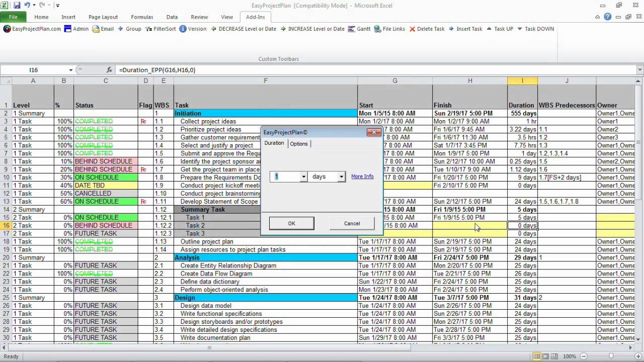Click the 100% zoom level
This screenshot has width=644, height=362.
[570, 356]
